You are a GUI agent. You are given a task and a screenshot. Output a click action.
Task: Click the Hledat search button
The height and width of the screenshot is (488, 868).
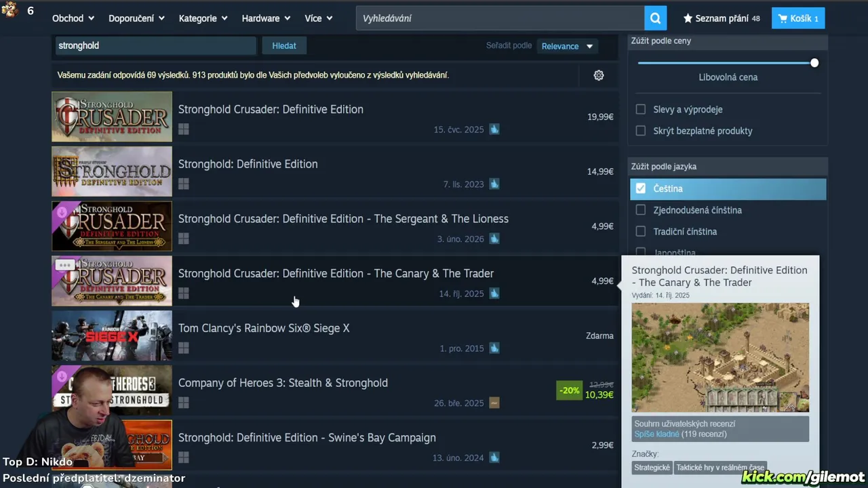pyautogui.click(x=284, y=45)
